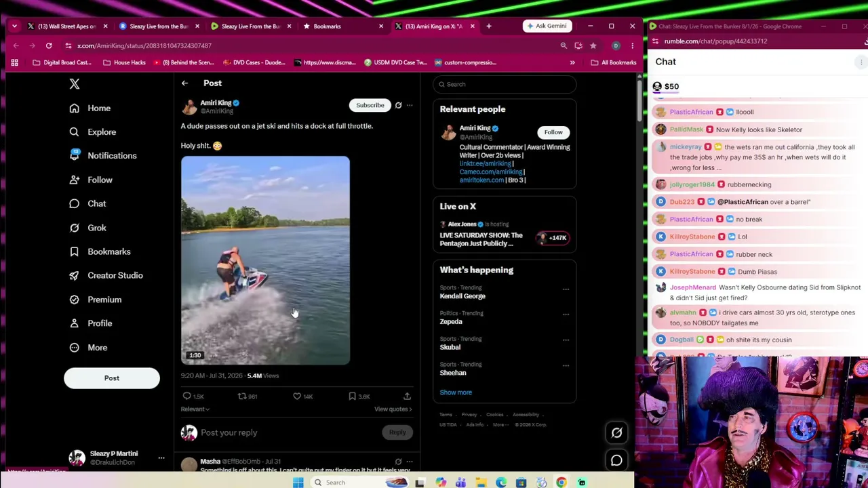Repost Amiri King's jet ski post
868x488 pixels.
pos(241,396)
